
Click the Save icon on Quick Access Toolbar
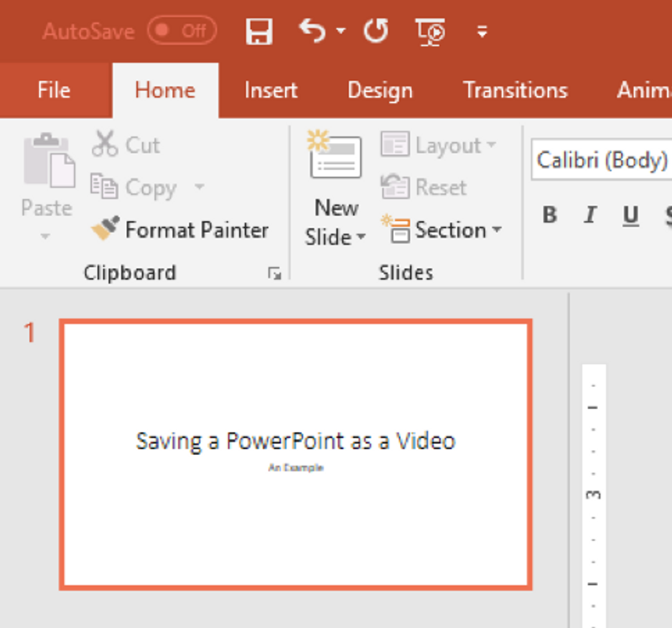[259, 31]
